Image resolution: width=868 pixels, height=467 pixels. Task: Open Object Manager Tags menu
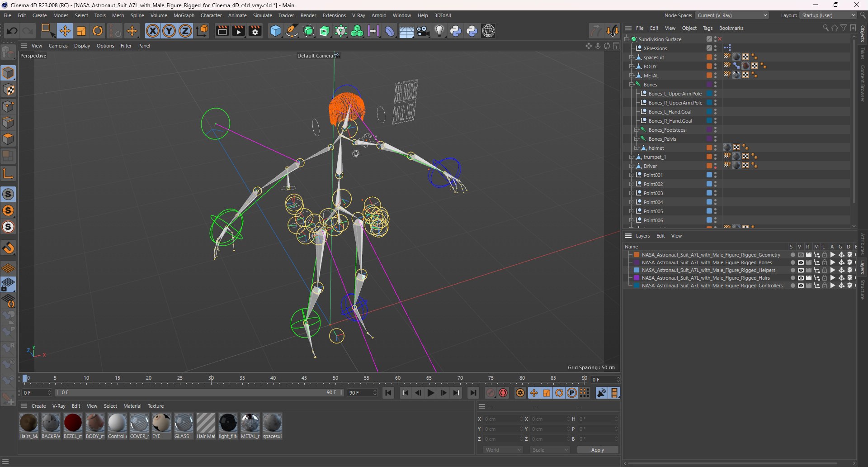pos(708,28)
